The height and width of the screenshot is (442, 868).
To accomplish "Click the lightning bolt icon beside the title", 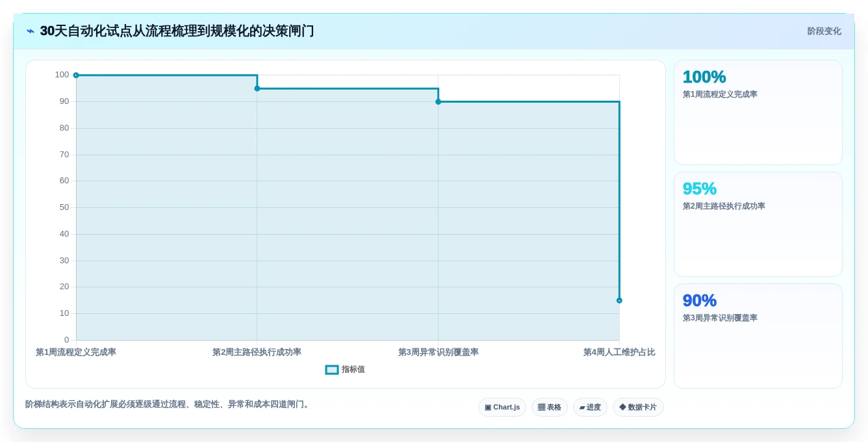I will 31,31.
